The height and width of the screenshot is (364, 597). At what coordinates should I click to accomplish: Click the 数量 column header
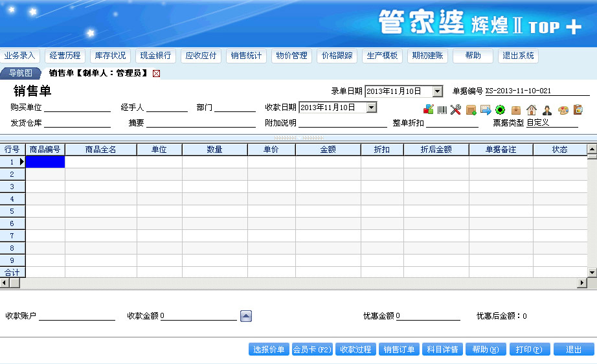point(215,150)
